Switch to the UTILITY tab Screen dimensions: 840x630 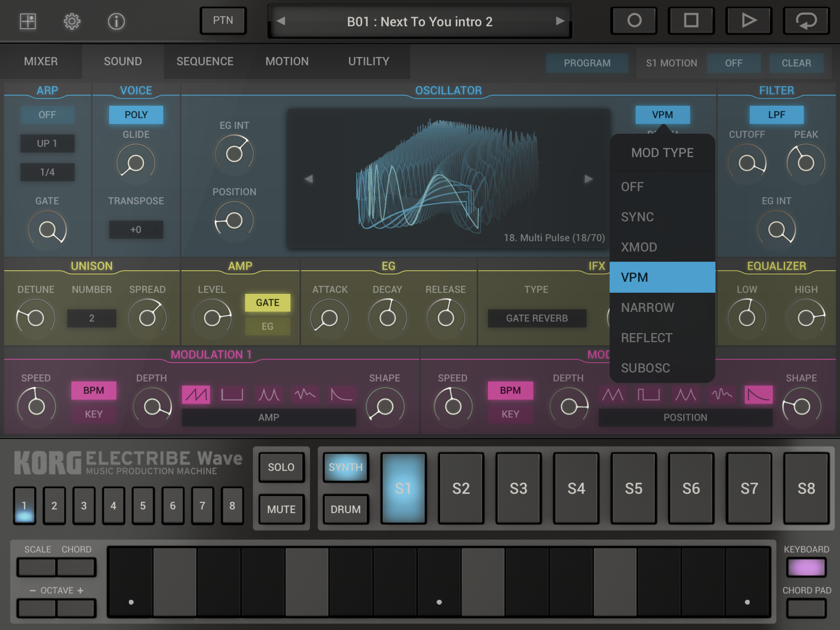coord(369,62)
